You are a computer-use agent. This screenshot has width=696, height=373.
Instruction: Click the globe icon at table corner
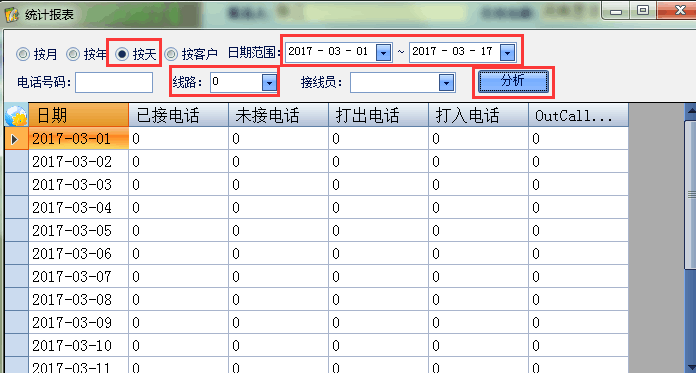[16, 115]
